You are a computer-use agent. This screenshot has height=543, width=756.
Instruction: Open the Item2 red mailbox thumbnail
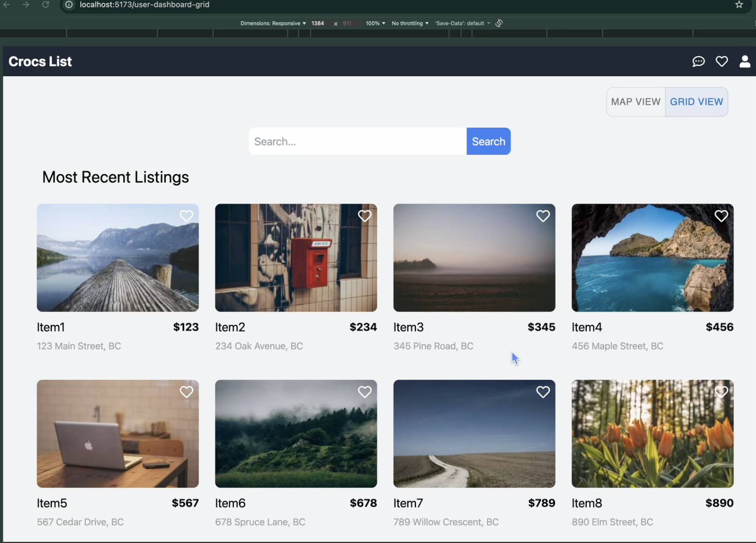click(x=296, y=257)
